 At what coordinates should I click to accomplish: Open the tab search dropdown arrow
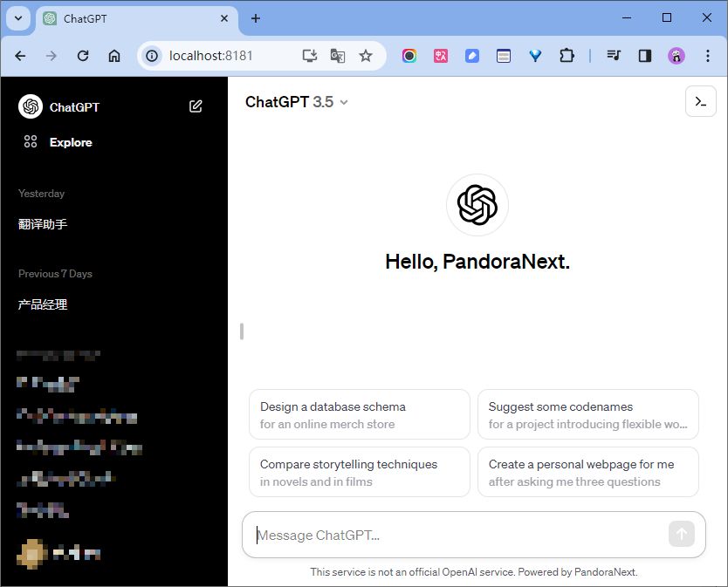point(18,18)
